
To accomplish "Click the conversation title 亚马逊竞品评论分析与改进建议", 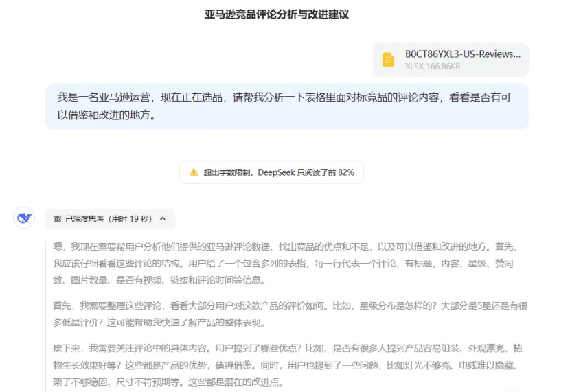I will click(x=277, y=14).
